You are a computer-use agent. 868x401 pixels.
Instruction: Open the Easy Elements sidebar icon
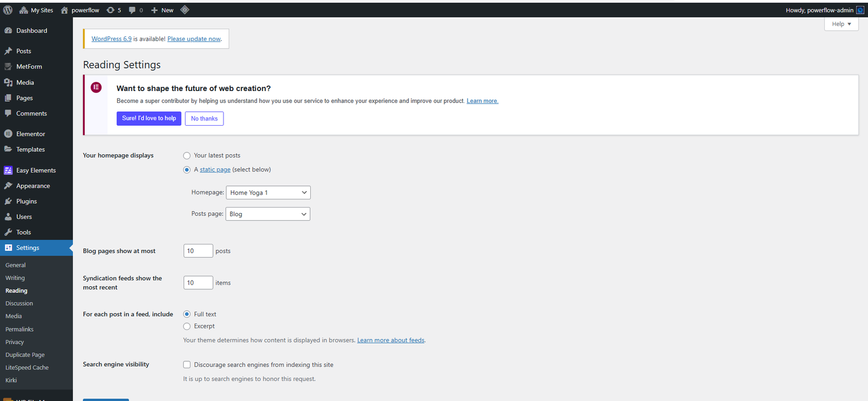tap(8, 170)
